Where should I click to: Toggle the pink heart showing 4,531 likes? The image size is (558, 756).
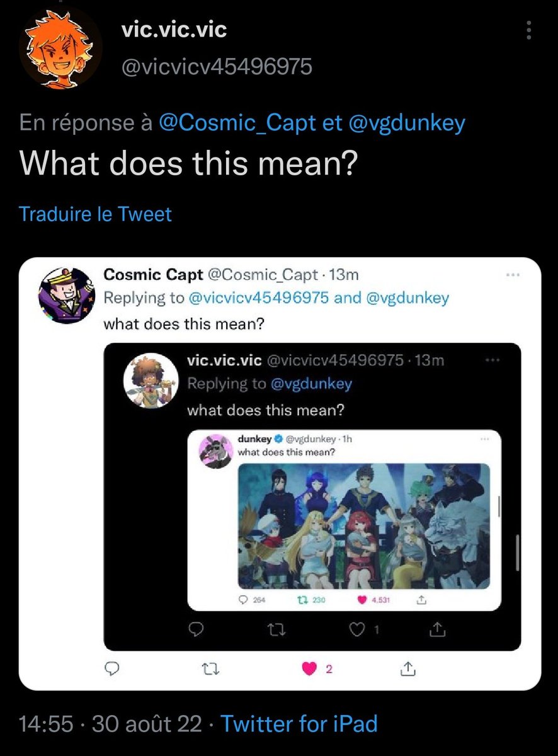click(x=362, y=600)
